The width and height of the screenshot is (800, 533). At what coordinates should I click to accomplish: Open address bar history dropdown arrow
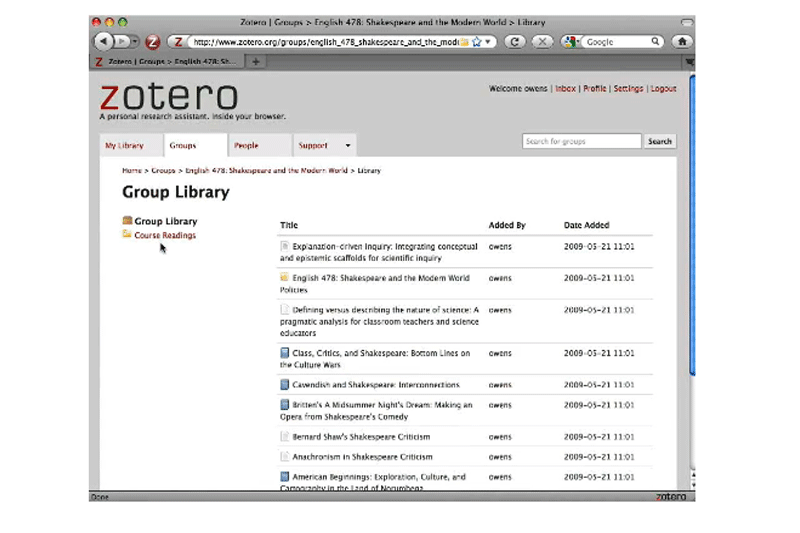pos(488,42)
